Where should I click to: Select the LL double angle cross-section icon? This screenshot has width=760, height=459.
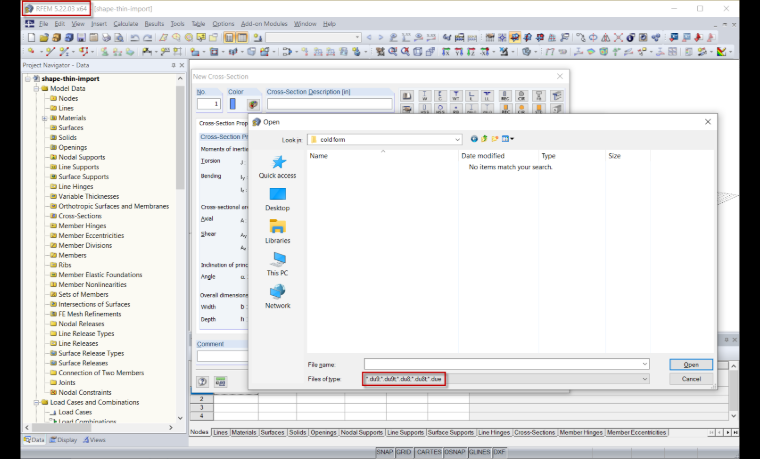pos(487,96)
